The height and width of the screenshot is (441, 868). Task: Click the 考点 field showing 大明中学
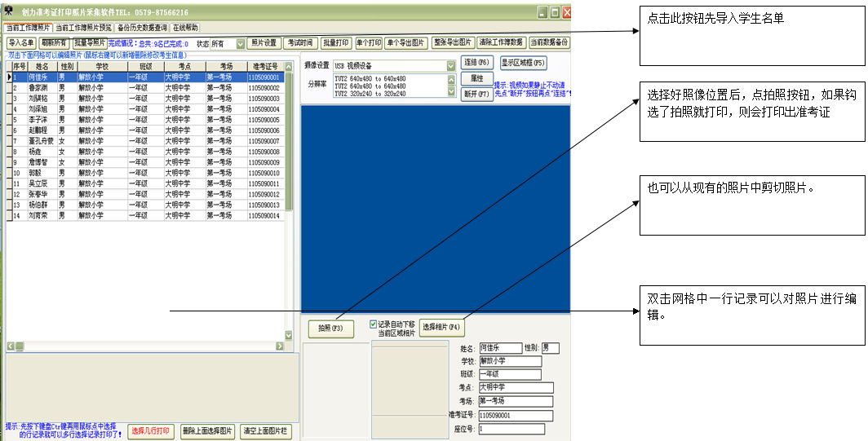516,388
